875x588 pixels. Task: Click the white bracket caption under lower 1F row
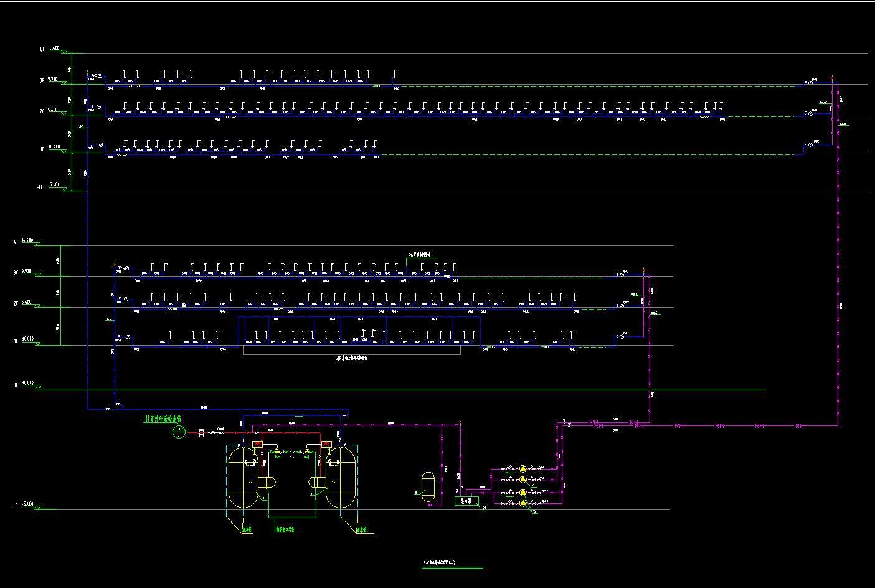tap(351, 359)
